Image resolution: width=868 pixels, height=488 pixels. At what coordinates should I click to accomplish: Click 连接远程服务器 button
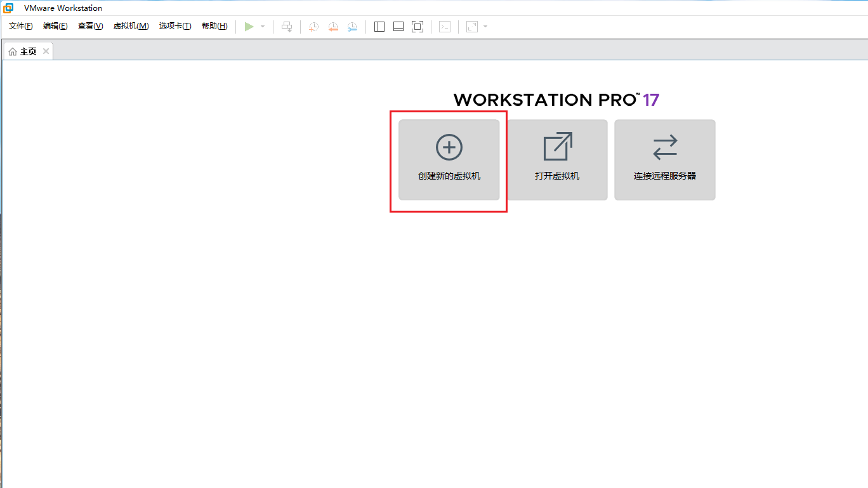tap(665, 160)
